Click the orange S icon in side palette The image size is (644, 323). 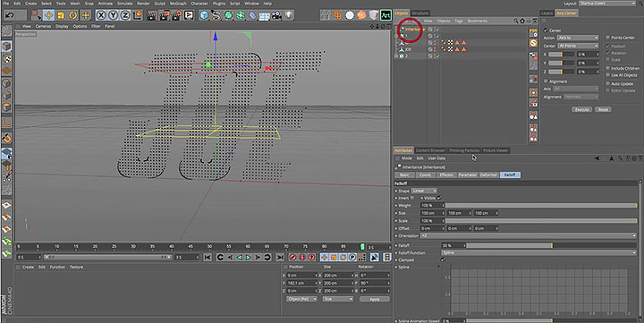[533, 43]
